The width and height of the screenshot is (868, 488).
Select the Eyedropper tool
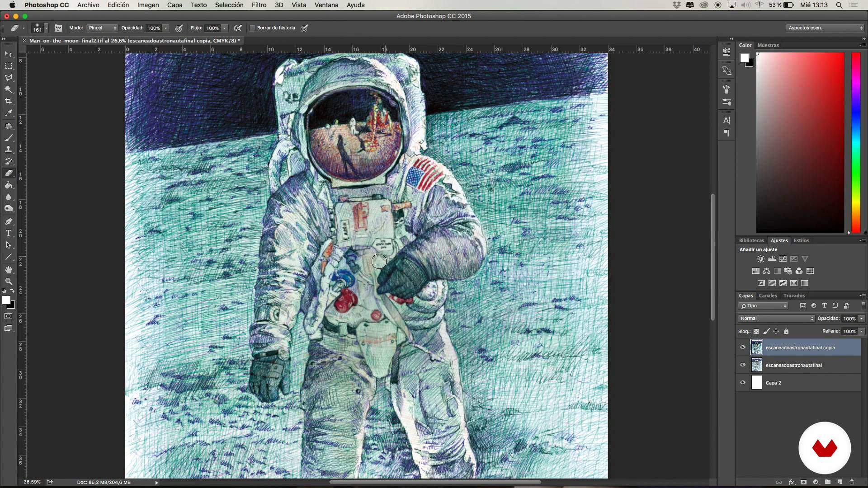click(9, 113)
